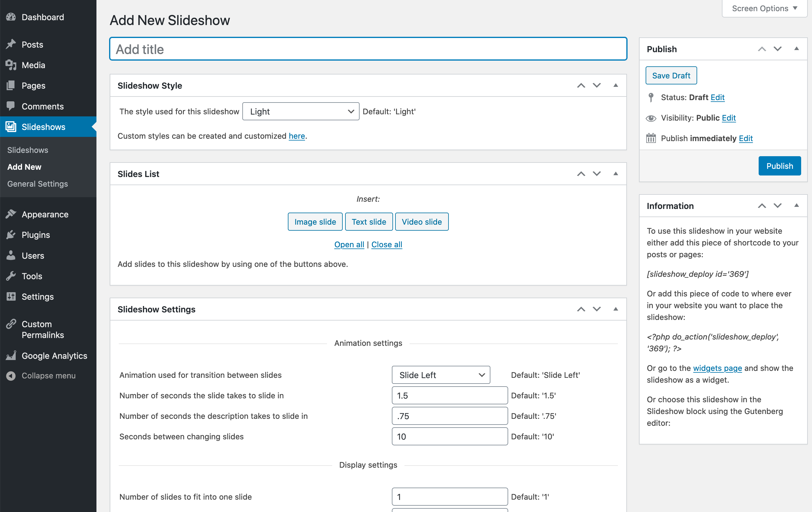The height and width of the screenshot is (512, 812).
Task: Click the Google Analytics sidebar icon
Action: [11, 356]
